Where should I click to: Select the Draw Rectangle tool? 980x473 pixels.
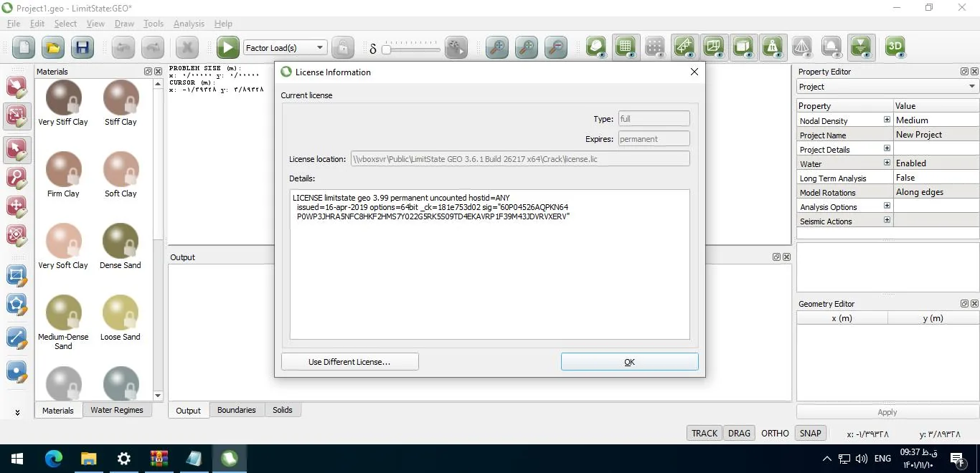[x=17, y=275]
